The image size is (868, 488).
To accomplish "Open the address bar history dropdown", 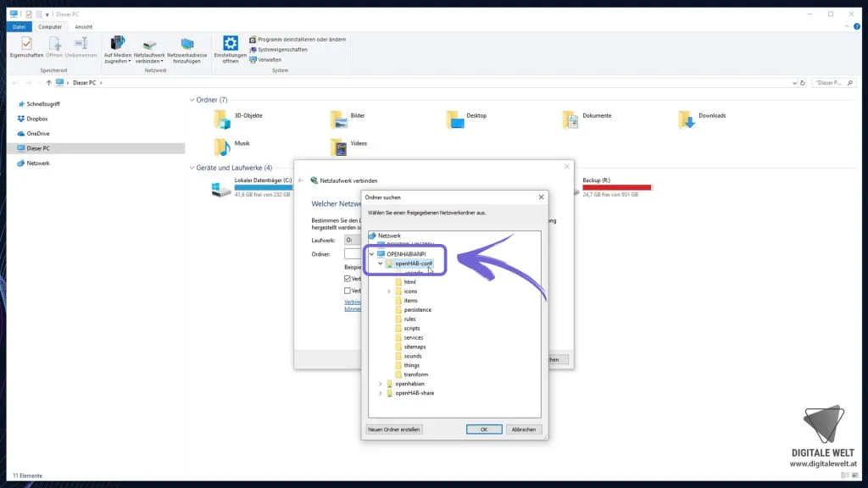I will click(794, 83).
